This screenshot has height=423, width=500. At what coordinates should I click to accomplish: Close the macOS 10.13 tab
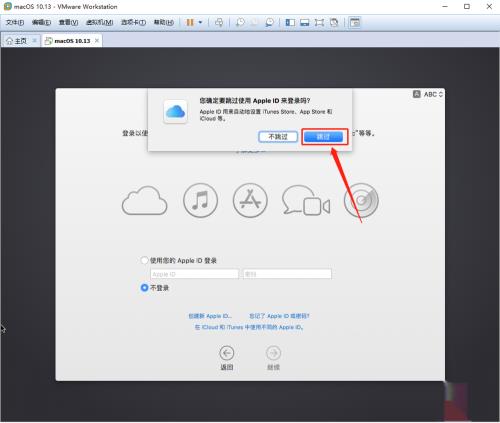[x=97, y=41]
